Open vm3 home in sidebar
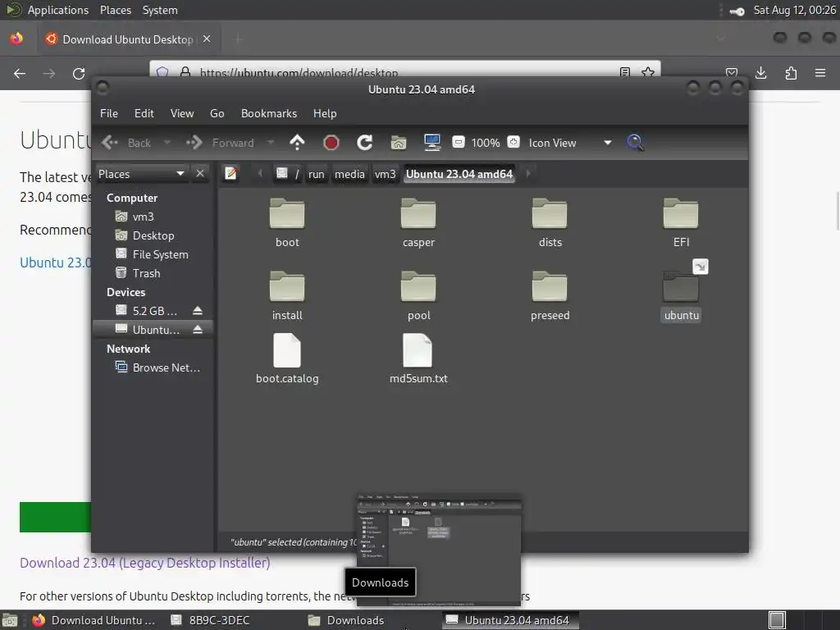This screenshot has width=840, height=630. point(143,217)
